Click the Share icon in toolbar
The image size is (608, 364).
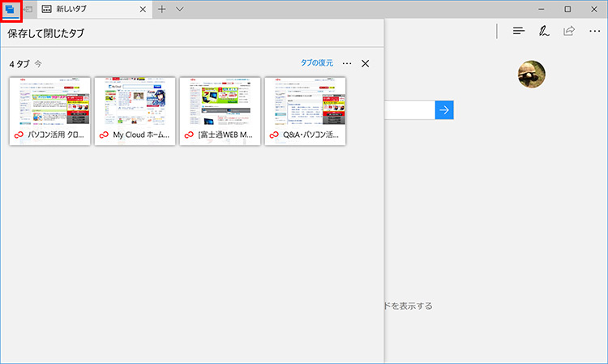569,31
